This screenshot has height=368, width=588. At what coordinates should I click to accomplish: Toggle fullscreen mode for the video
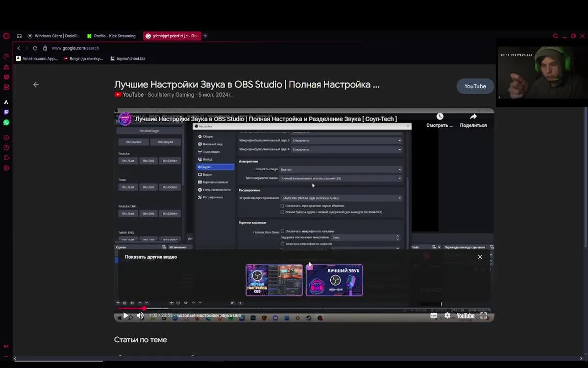484,316
